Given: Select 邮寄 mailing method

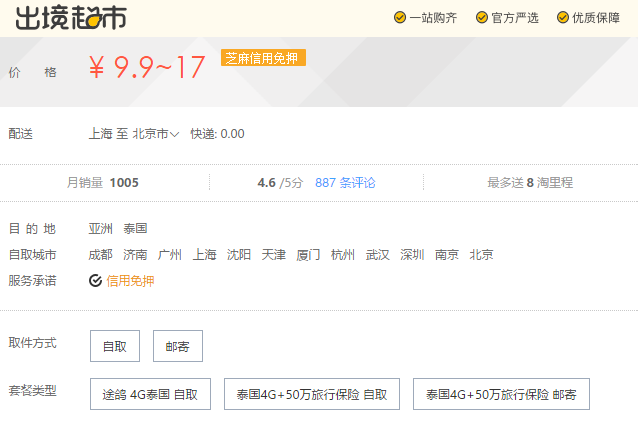Looking at the screenshot, I should click(x=178, y=346).
